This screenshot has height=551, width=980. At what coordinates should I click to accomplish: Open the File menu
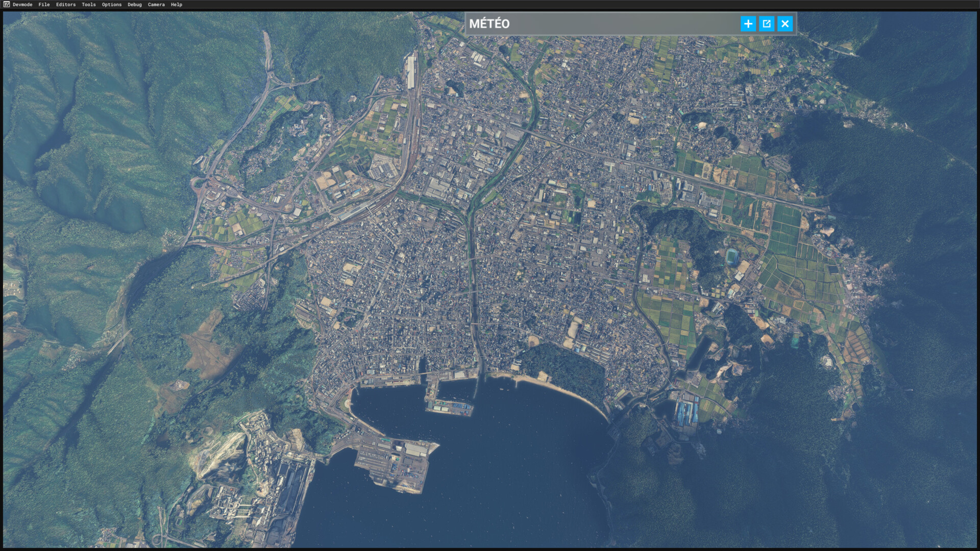[44, 5]
